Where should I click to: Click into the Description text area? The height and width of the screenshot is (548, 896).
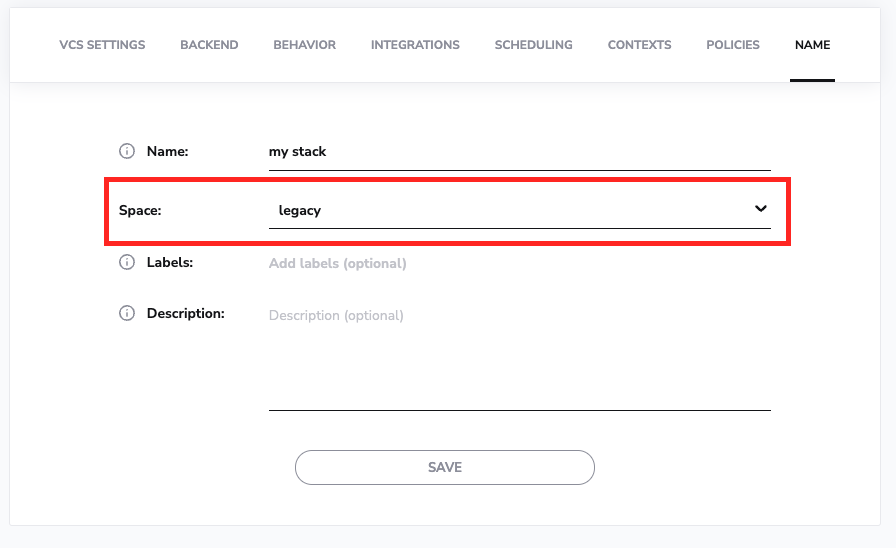(519, 355)
